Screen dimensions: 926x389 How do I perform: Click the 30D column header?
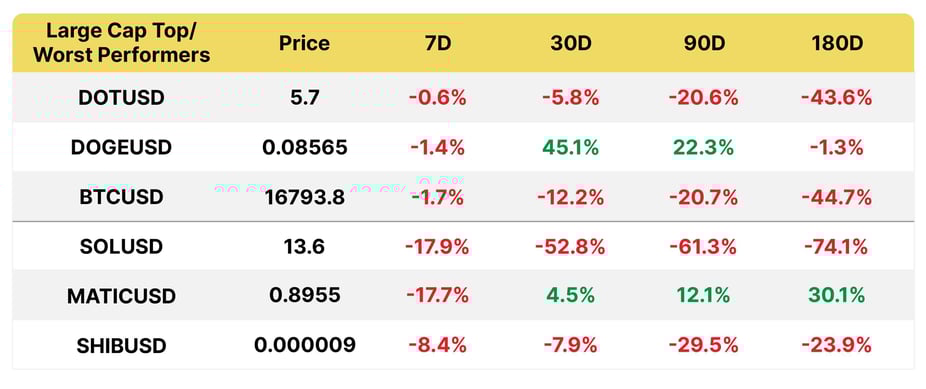[570, 44]
